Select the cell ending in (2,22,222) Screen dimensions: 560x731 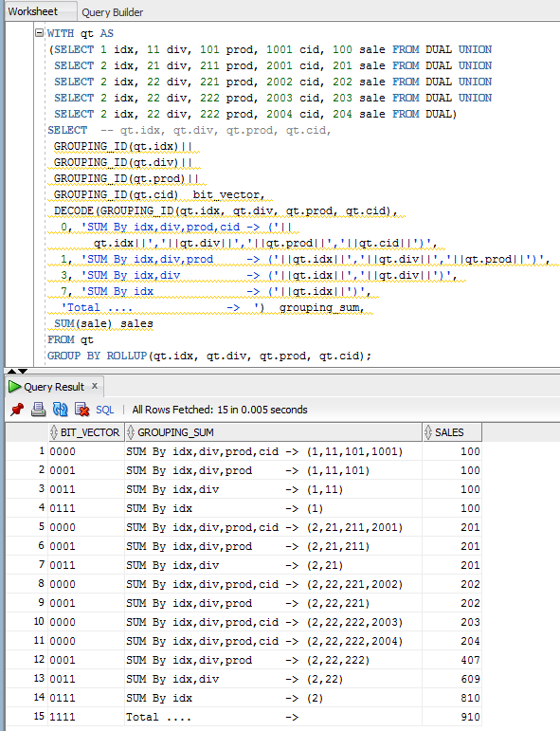coord(274,660)
